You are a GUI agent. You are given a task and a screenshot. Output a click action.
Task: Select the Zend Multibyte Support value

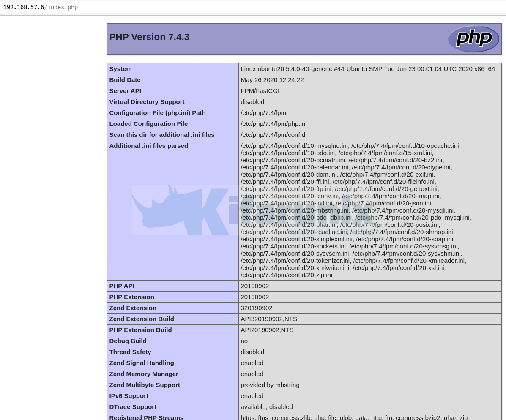pos(270,385)
